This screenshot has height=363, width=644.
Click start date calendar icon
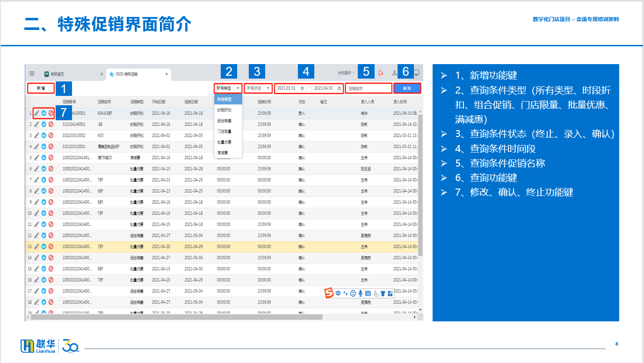[x=302, y=88]
